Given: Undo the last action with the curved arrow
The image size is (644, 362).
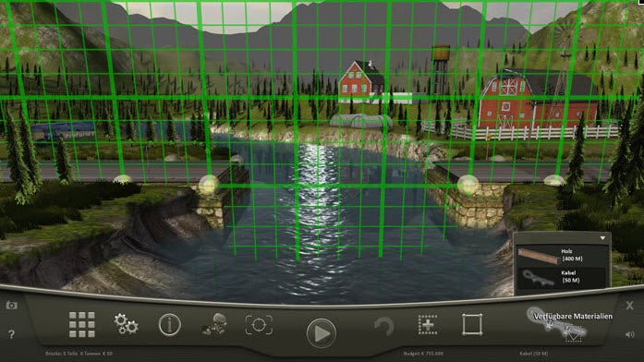Looking at the screenshot, I should pyautogui.click(x=384, y=327).
